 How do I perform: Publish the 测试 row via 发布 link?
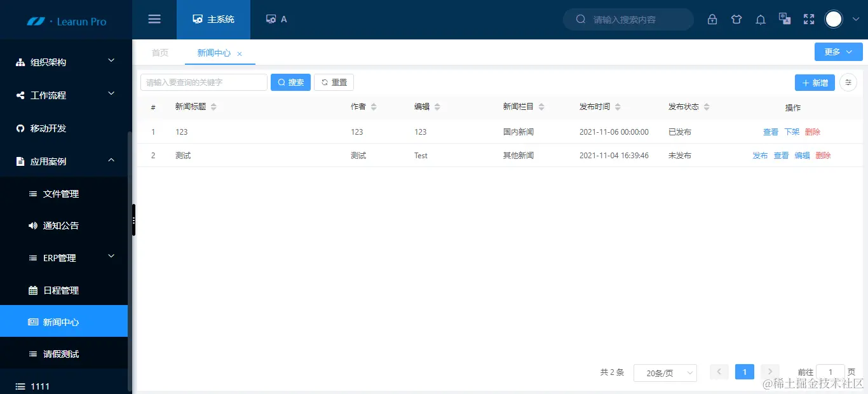click(x=760, y=155)
